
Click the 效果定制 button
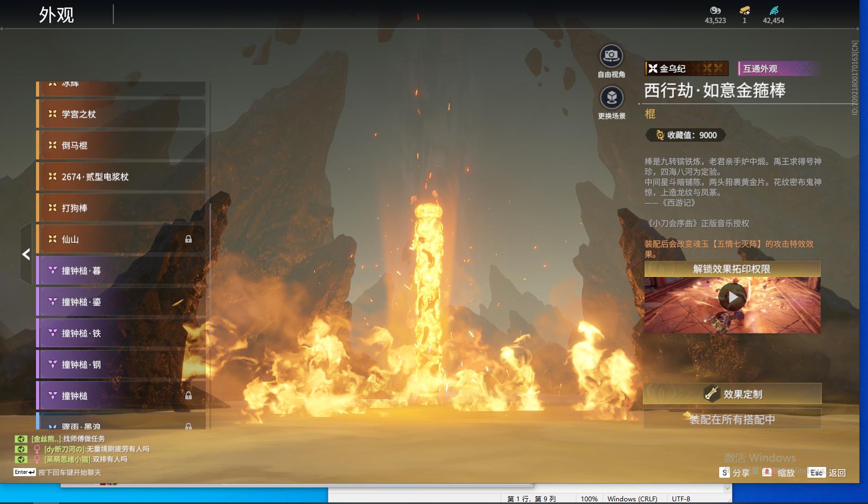[732, 394]
